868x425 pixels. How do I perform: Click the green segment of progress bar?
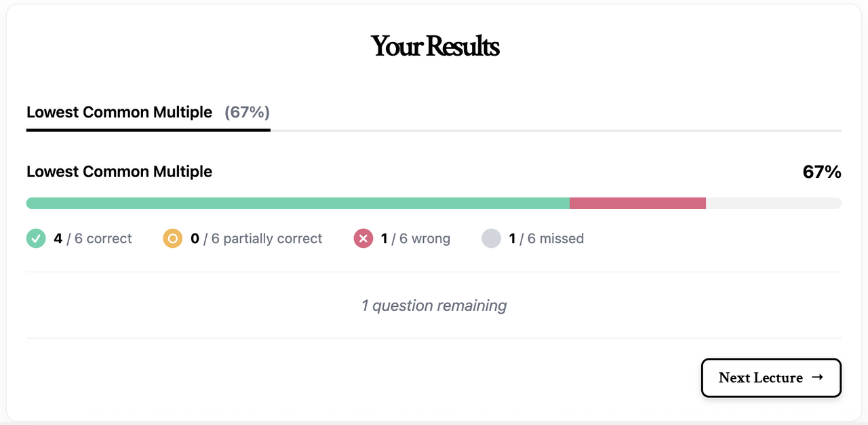(x=298, y=203)
